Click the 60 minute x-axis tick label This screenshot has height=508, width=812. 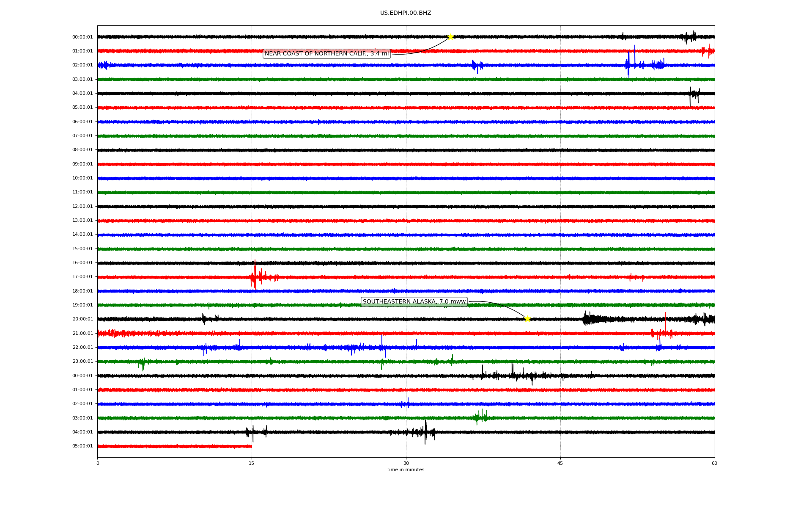[714, 463]
